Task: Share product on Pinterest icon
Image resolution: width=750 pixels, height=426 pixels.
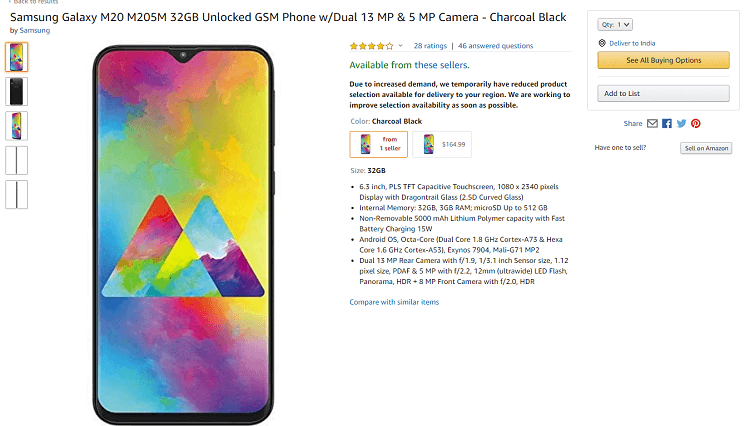Action: [x=696, y=123]
